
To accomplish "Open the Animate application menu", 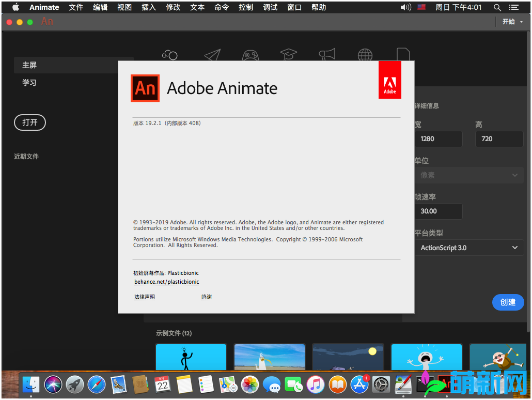I will pyautogui.click(x=44, y=7).
